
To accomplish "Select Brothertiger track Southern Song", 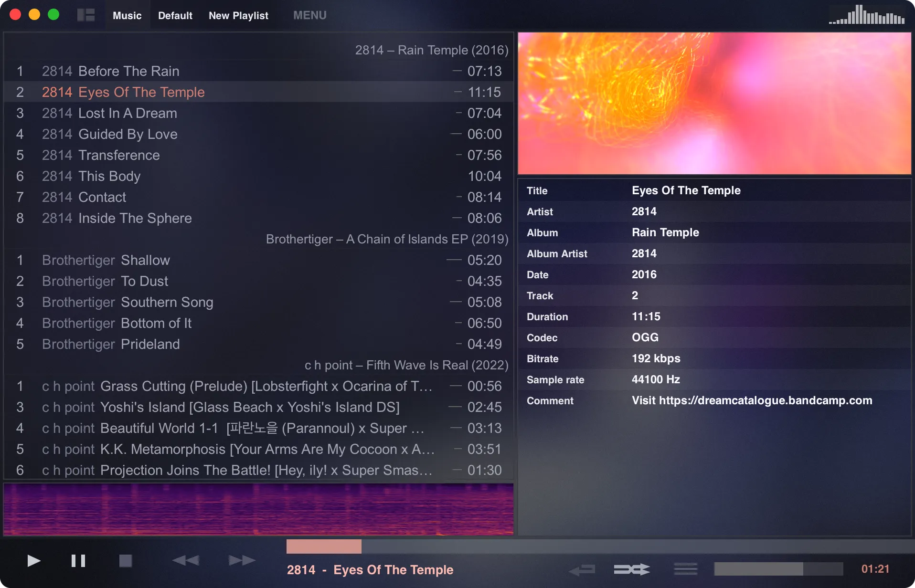I will pos(258,302).
